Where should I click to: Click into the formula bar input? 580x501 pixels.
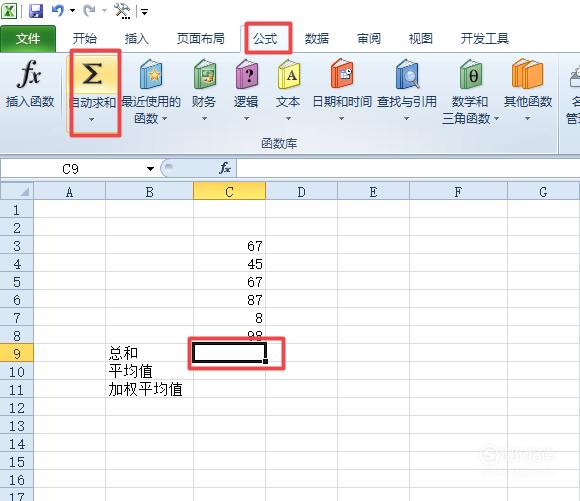point(408,169)
